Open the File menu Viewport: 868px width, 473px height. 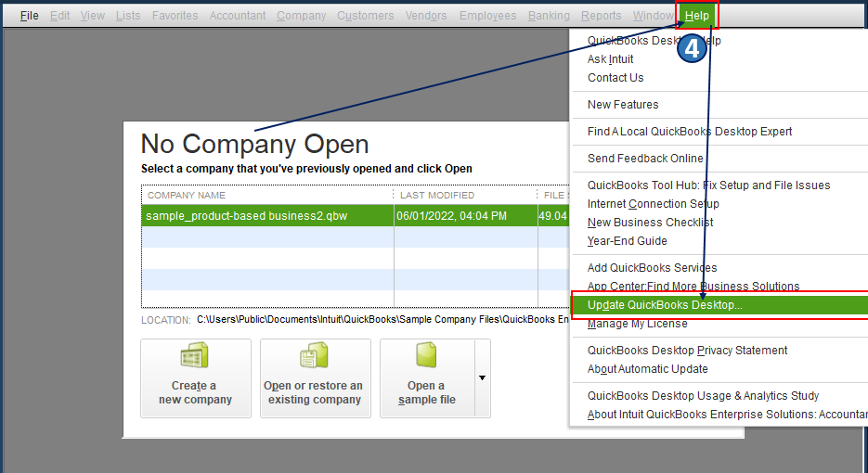[x=30, y=16]
